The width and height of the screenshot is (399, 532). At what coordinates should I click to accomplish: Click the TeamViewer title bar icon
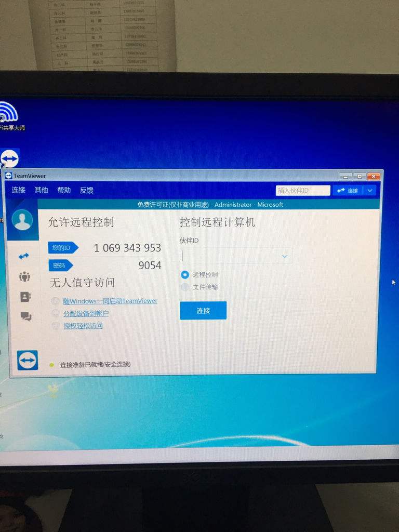tap(8, 176)
